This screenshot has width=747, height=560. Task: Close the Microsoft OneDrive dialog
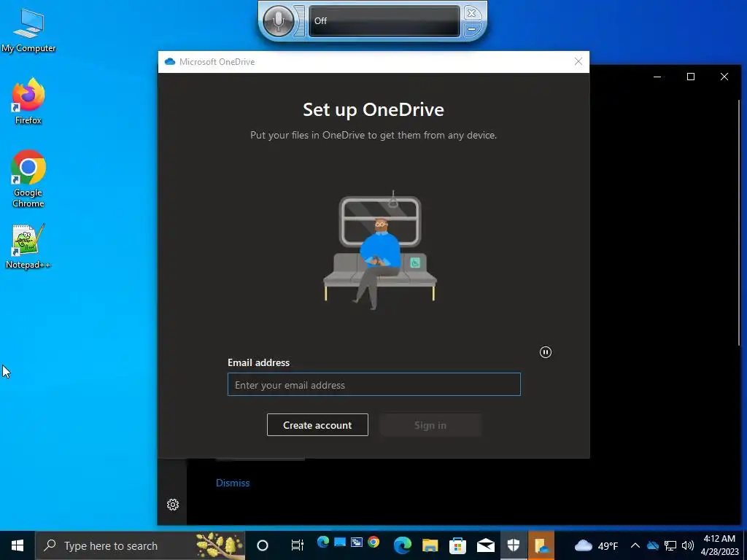pos(578,61)
